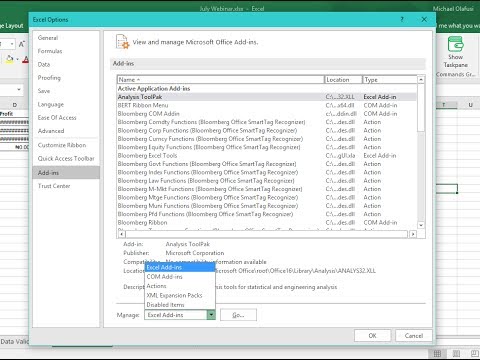Select Bloomberg Pfd Functions row
The height and width of the screenshot is (360, 480).
267,214
